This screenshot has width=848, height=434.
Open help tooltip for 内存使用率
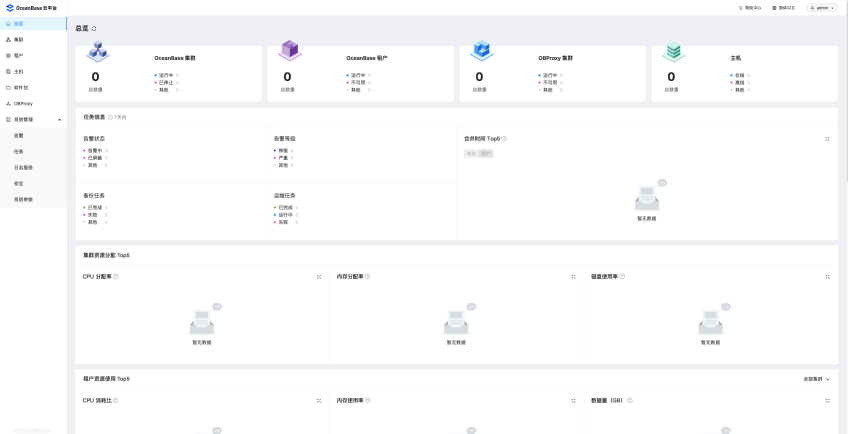[368, 400]
